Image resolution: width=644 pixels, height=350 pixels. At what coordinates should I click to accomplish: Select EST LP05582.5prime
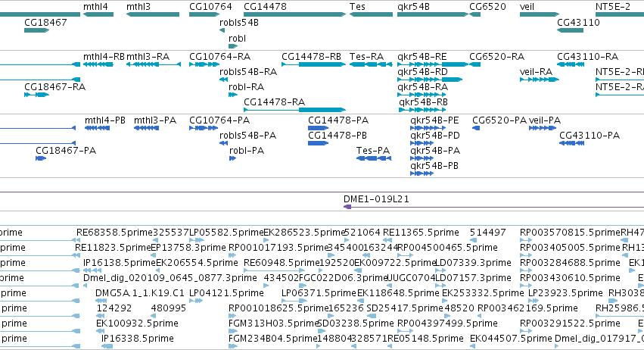226,233
